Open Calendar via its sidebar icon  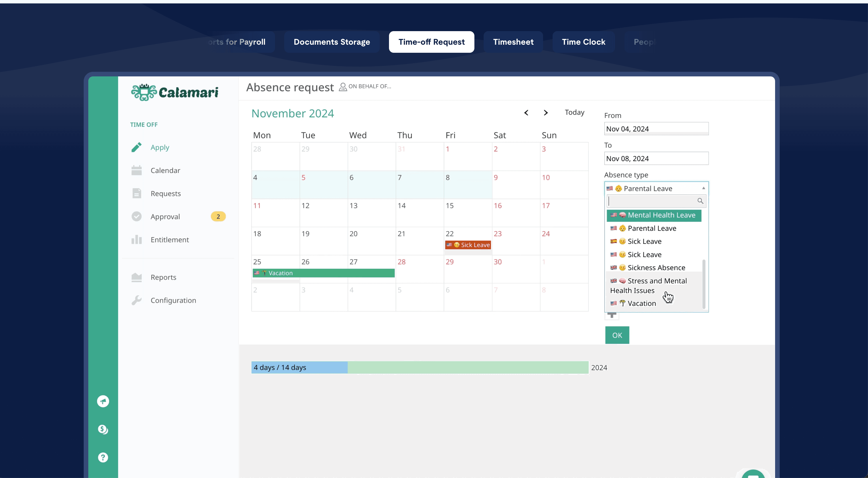click(x=136, y=170)
